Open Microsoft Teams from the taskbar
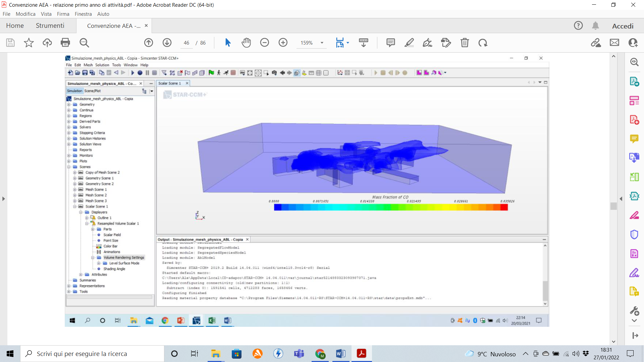 (x=299, y=354)
